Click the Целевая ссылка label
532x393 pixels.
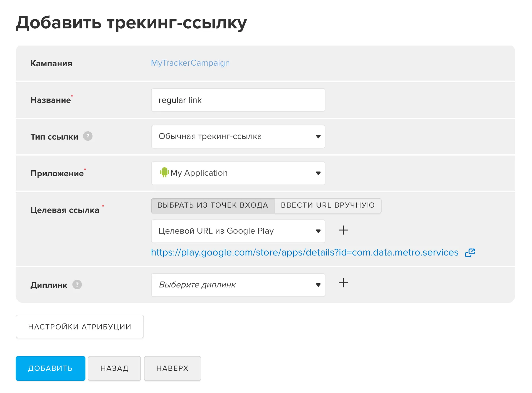tap(65, 210)
